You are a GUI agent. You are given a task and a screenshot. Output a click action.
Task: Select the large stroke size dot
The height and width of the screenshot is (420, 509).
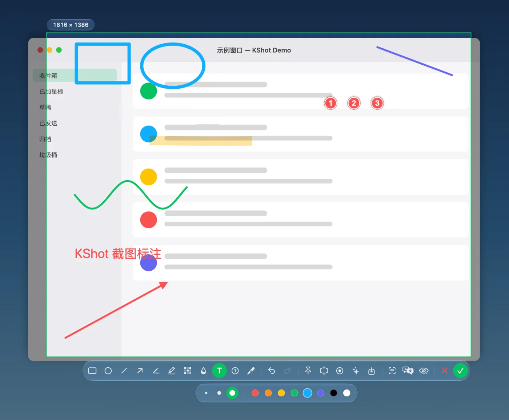(x=232, y=393)
